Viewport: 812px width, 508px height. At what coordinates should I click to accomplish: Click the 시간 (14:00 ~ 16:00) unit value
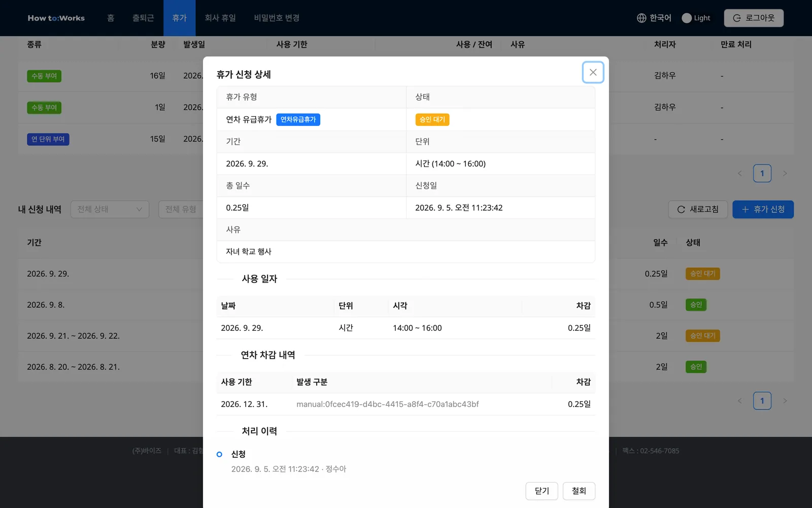pos(450,164)
